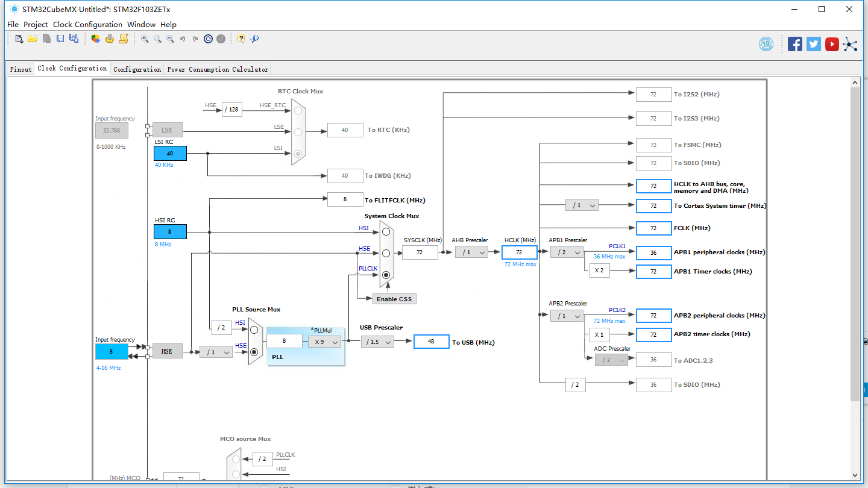Open the APB1 Prescaler dropdown
The image size is (868, 488).
566,252
